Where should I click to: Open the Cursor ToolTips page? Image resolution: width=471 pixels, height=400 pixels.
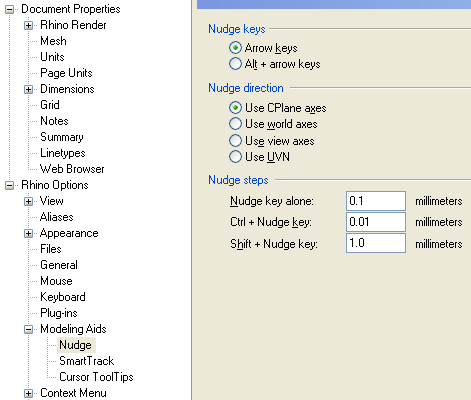[x=96, y=377]
